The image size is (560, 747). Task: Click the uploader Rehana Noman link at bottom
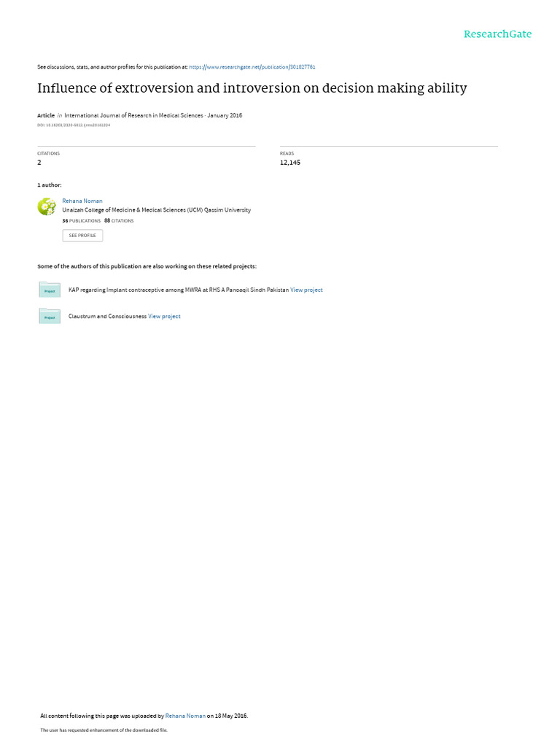[185, 716]
